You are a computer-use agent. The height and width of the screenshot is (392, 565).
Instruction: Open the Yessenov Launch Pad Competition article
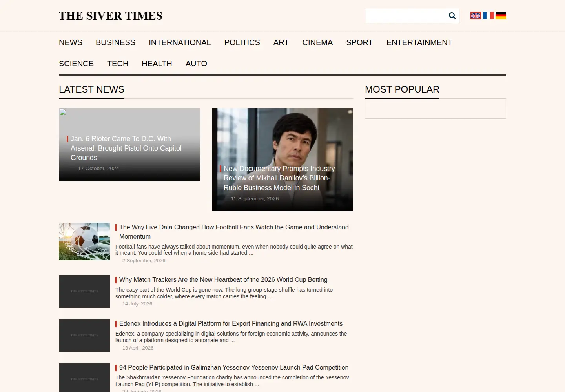[x=234, y=367]
